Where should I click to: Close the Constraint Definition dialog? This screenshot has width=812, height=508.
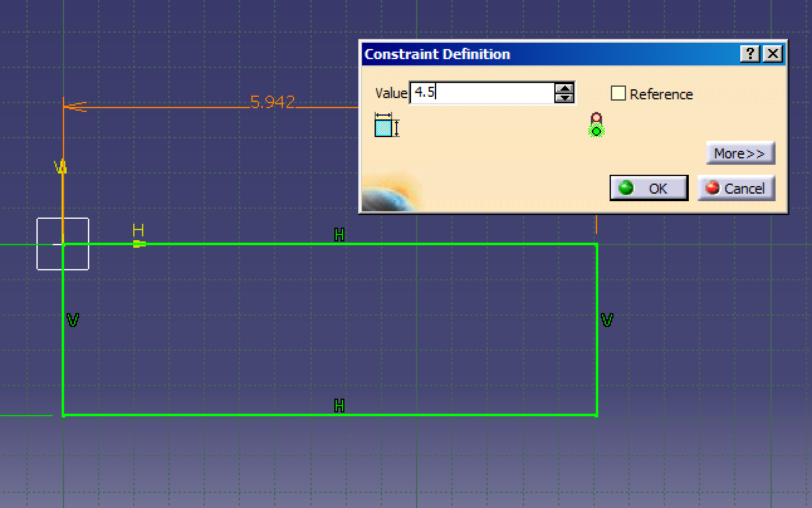pyautogui.click(x=772, y=54)
